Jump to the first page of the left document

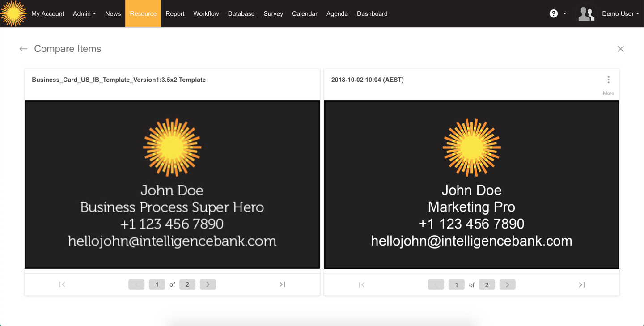pyautogui.click(x=62, y=284)
